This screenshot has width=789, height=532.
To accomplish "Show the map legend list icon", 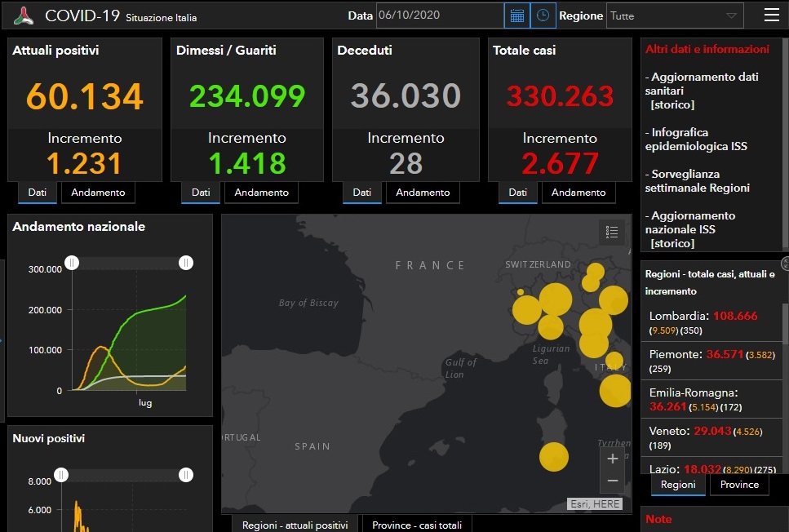I will pyautogui.click(x=612, y=233).
